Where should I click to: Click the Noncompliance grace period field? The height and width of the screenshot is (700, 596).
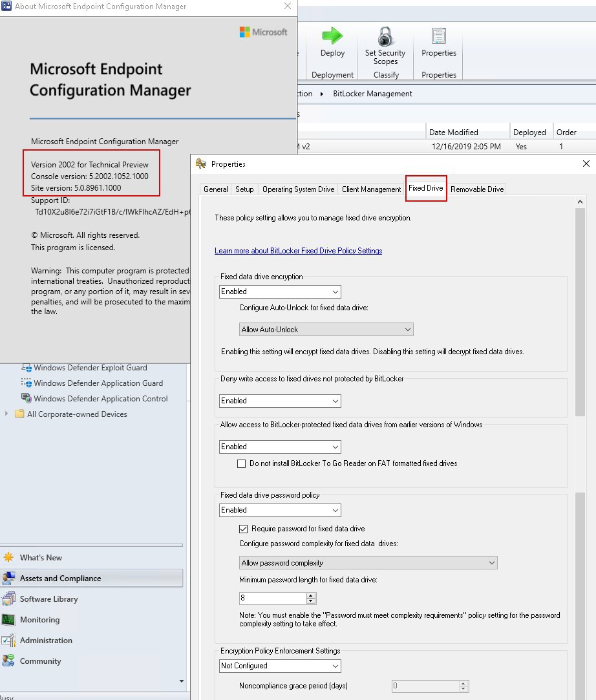coord(425,686)
